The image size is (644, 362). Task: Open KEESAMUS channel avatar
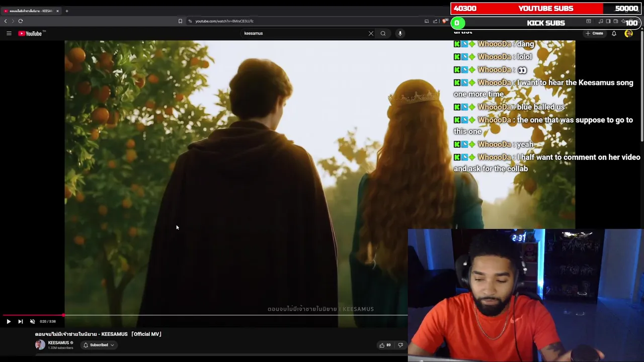(x=40, y=345)
